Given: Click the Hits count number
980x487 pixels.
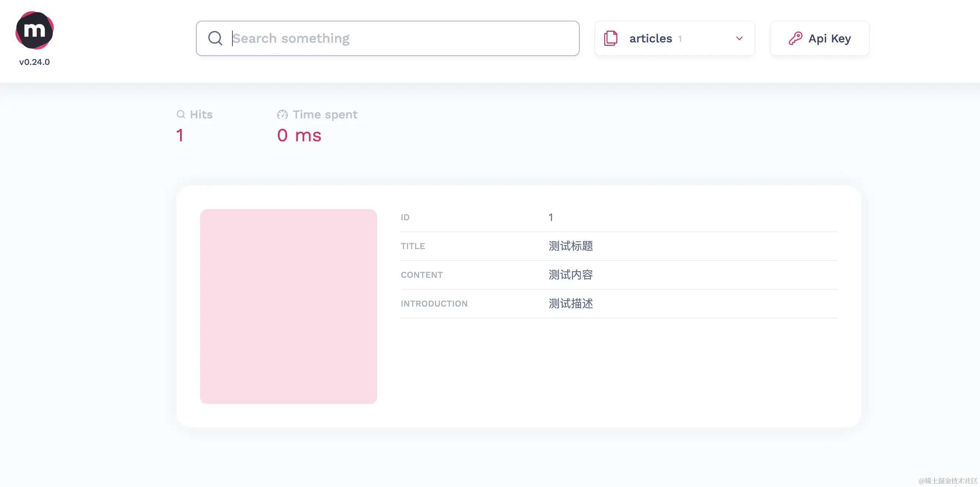Looking at the screenshot, I should click(x=180, y=135).
